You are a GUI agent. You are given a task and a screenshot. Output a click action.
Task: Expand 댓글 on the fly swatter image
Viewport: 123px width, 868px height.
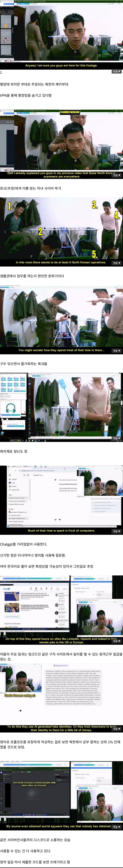pos(116,438)
